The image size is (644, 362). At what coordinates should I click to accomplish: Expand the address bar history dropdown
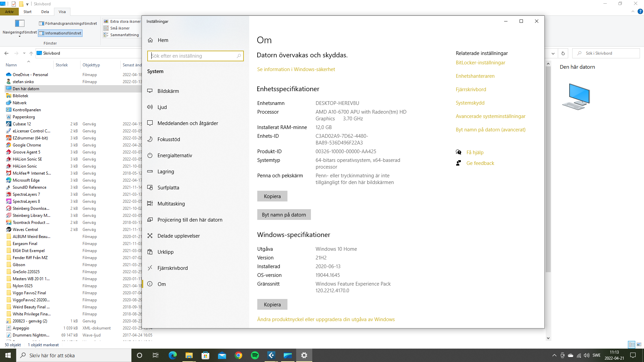click(x=553, y=53)
